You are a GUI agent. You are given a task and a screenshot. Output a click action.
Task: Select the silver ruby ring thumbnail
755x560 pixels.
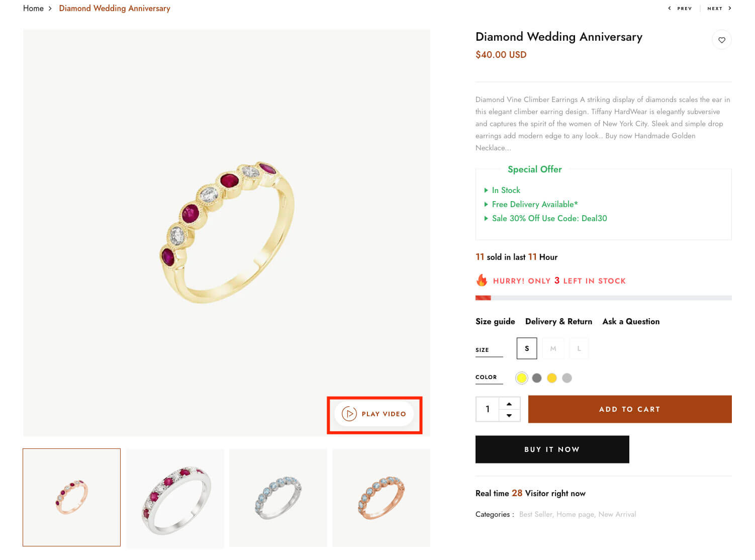175,498
